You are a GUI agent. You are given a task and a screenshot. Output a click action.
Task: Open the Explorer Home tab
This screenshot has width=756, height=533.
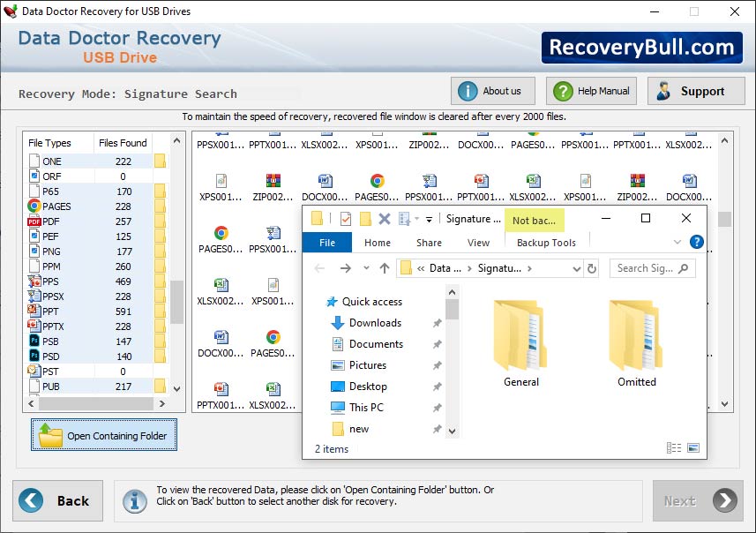pyautogui.click(x=378, y=243)
